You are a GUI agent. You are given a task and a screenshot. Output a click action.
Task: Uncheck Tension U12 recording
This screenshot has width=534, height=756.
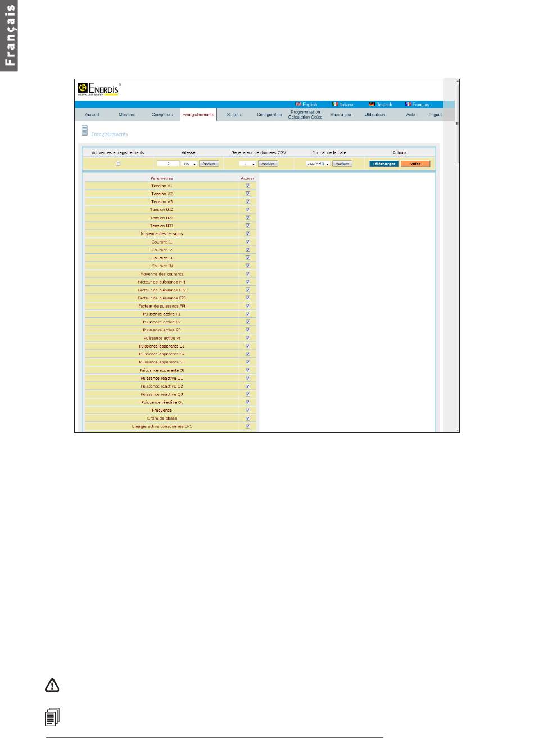point(248,210)
